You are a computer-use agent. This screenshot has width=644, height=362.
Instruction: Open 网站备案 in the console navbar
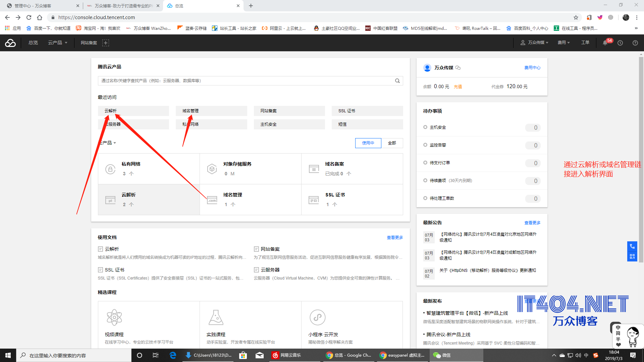click(89, 43)
